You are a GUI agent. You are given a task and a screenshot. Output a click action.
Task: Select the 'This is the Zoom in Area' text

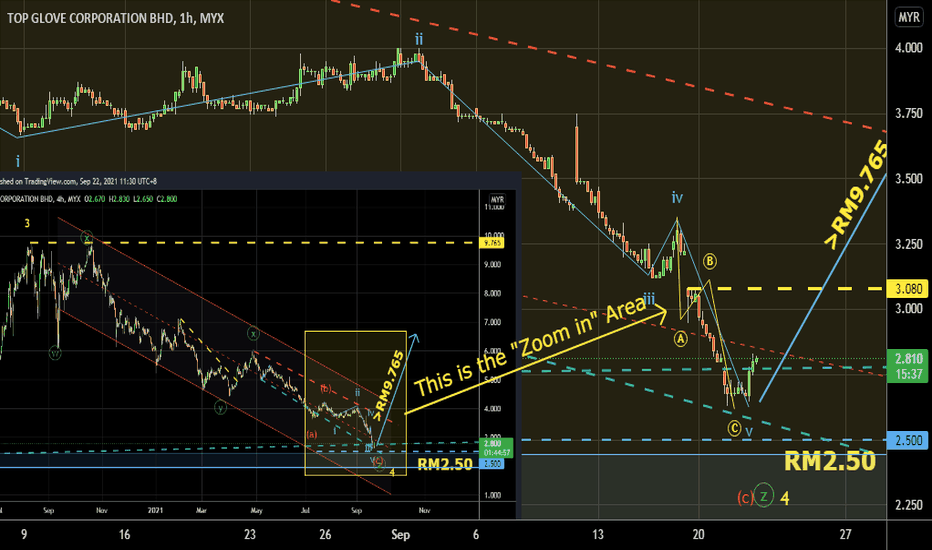[x=530, y=347]
